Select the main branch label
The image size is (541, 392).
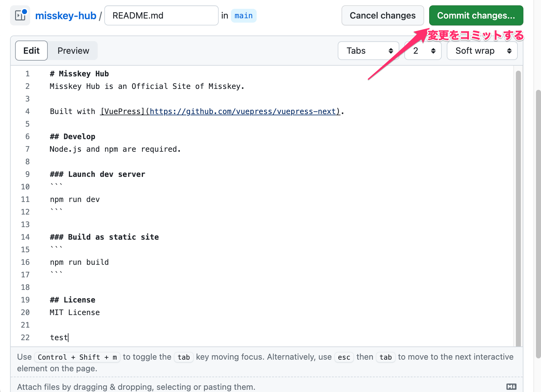pyautogui.click(x=243, y=15)
